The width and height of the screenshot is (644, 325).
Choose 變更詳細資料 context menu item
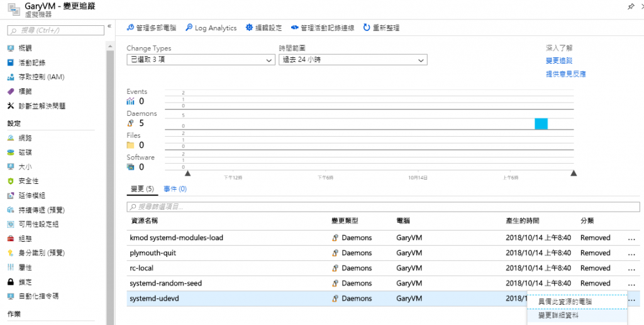coord(577,316)
